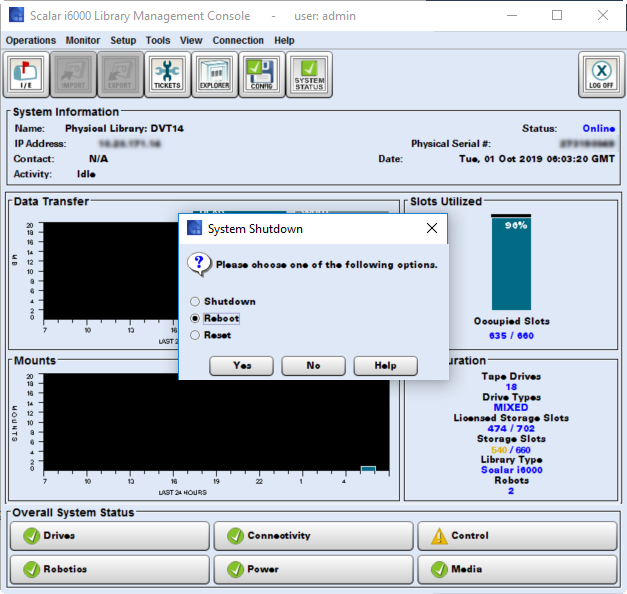Image resolution: width=627 pixels, height=594 pixels.
Task: Click the Physical Library: DVT14 name
Action: pos(124,128)
